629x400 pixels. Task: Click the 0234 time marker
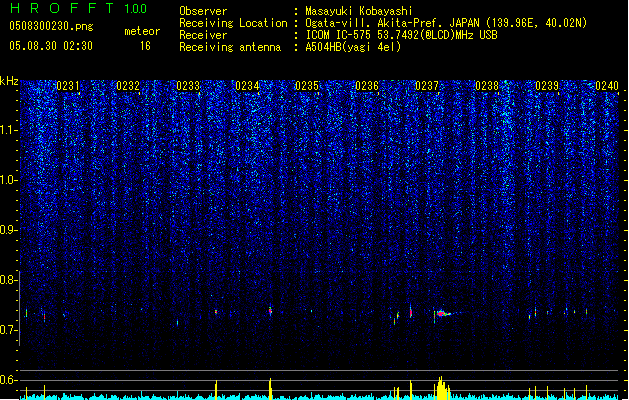[x=247, y=86]
